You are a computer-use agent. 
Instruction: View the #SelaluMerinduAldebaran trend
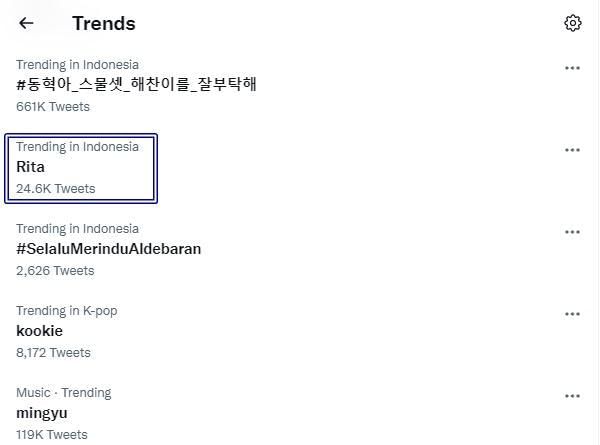109,249
